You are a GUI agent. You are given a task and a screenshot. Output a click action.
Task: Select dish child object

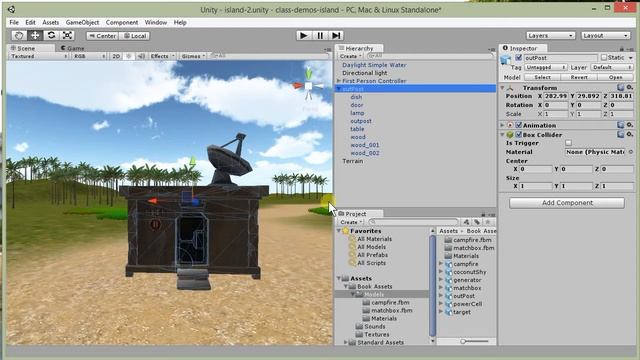tap(356, 97)
